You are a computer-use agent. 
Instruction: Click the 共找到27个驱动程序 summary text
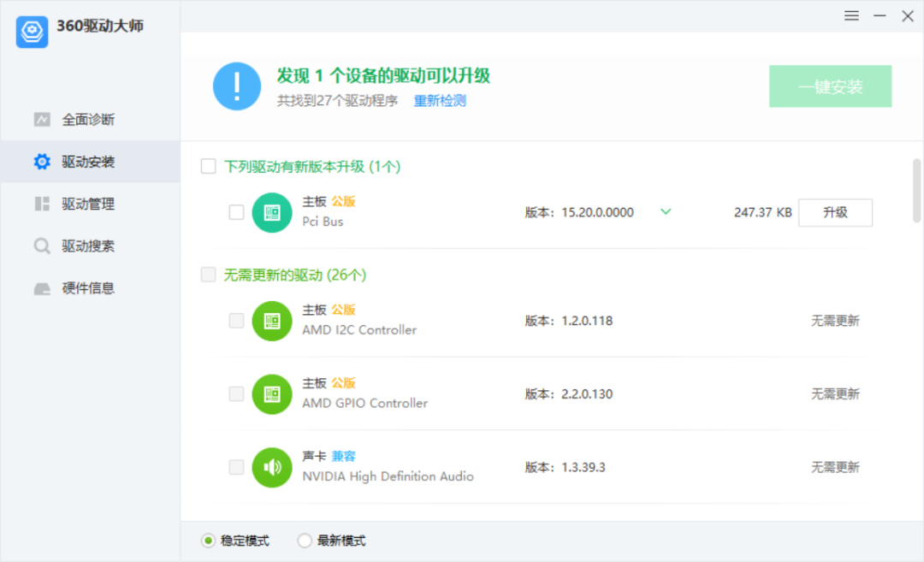tap(337, 101)
